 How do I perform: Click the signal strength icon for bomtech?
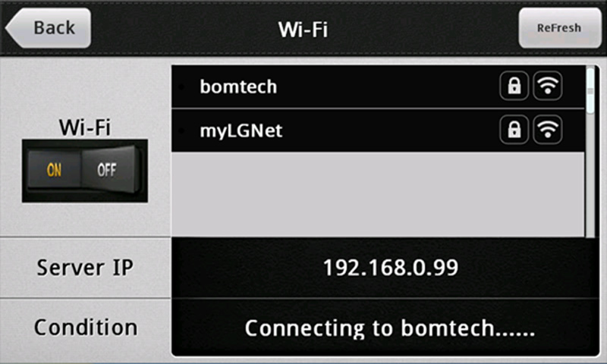[548, 86]
